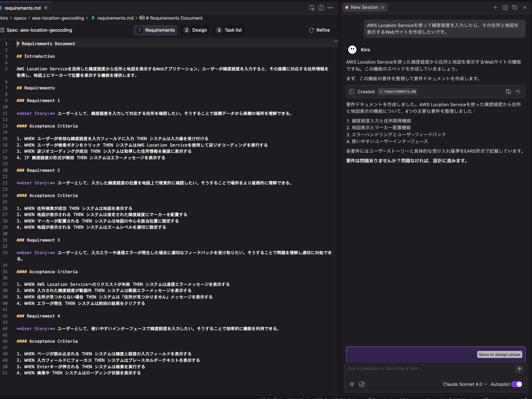532x399 pixels.
Task: Click the icon right of the # symbol
Action: coord(362,384)
